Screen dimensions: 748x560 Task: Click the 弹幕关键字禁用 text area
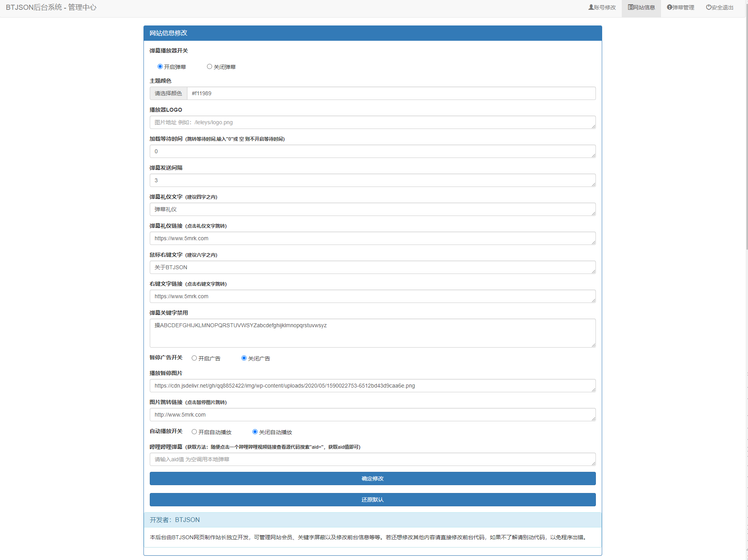tap(372, 333)
